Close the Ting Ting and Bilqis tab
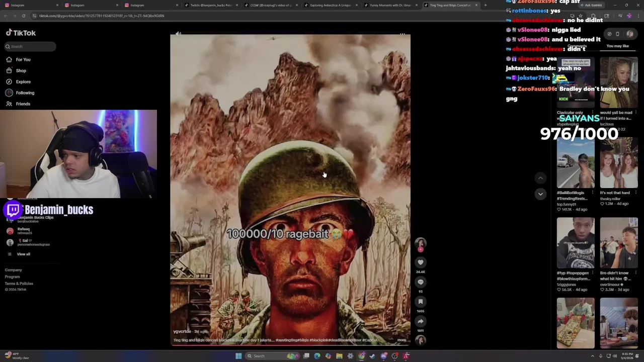This screenshot has width=644, height=362. pyautogui.click(x=476, y=5)
